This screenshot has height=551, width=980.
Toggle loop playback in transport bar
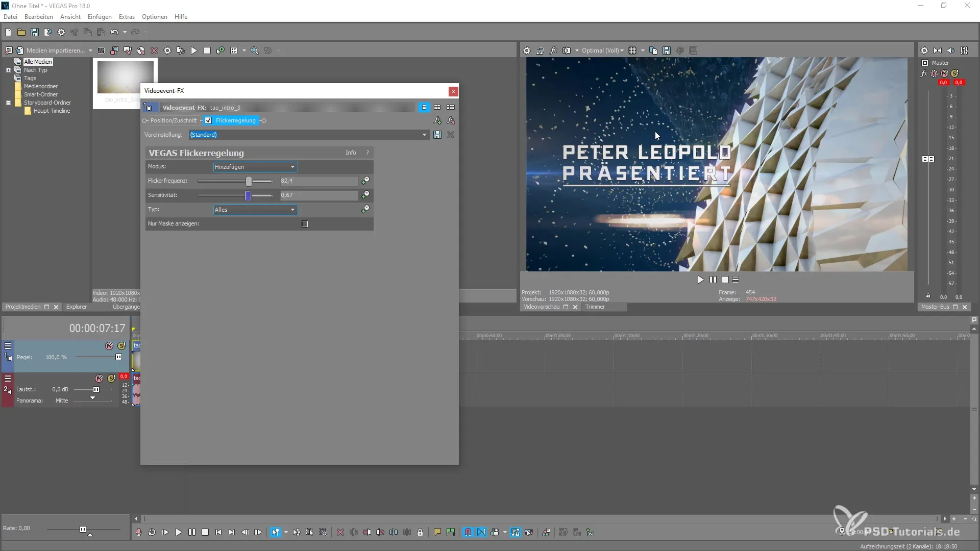152,532
